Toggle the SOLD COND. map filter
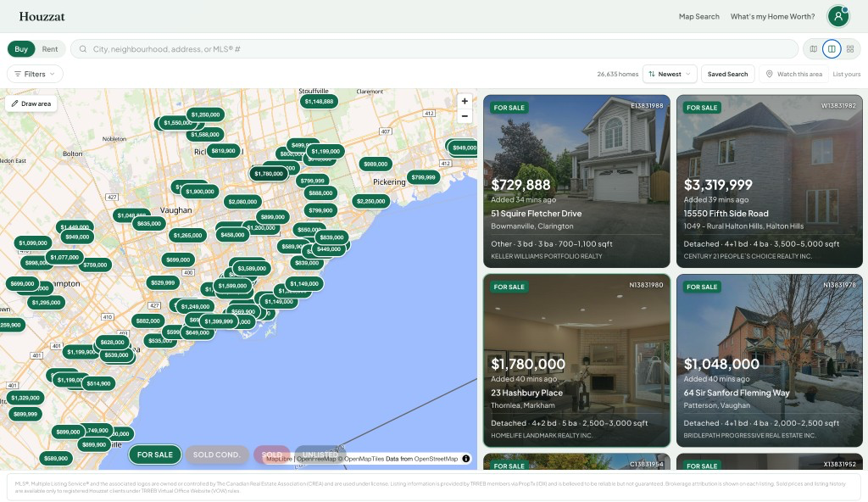The height and width of the screenshot is (502, 868). pyautogui.click(x=216, y=455)
